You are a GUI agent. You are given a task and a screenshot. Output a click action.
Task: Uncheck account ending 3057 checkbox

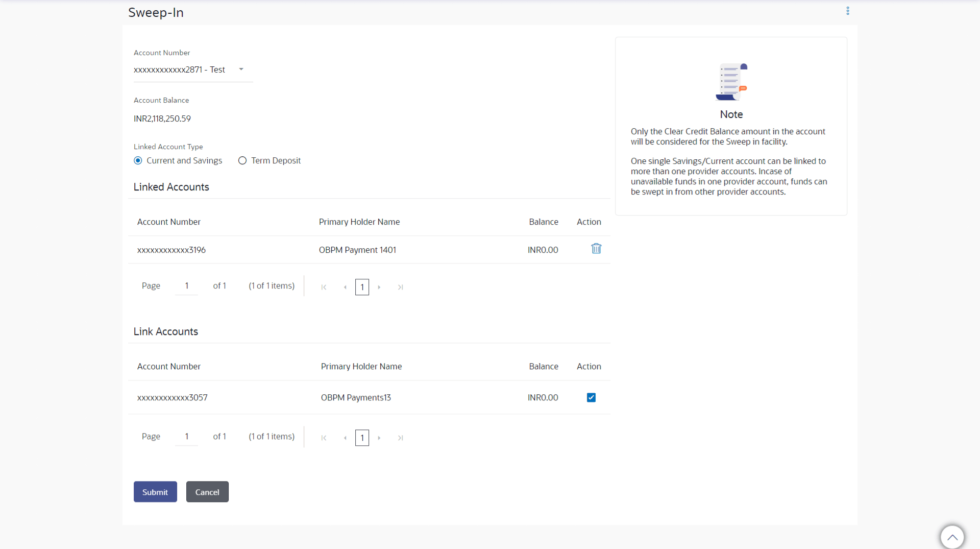tap(591, 397)
